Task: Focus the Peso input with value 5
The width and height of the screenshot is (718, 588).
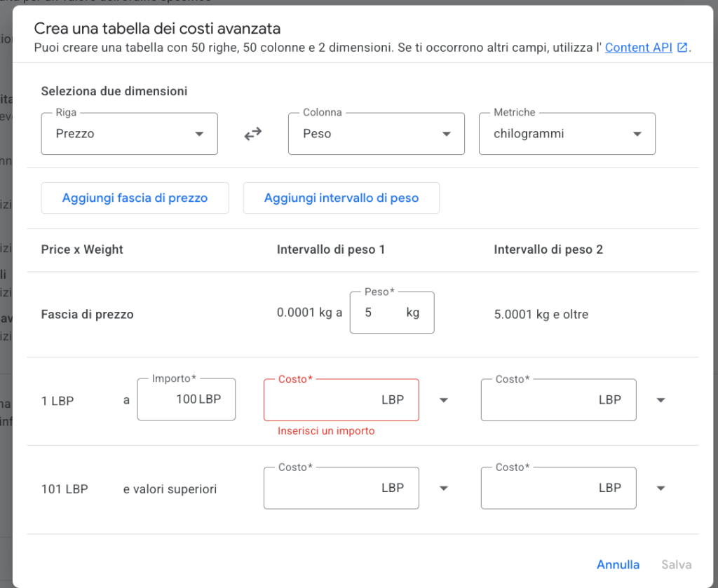Action: coord(392,313)
